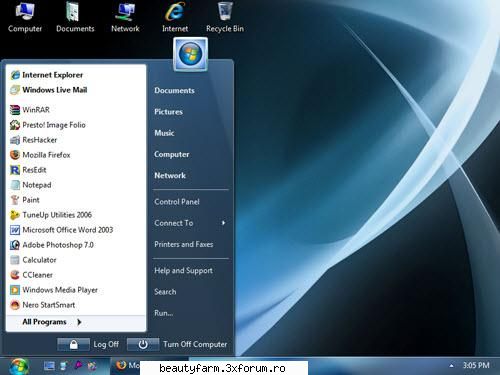Expand hidden system tray icons arrow

point(451,366)
